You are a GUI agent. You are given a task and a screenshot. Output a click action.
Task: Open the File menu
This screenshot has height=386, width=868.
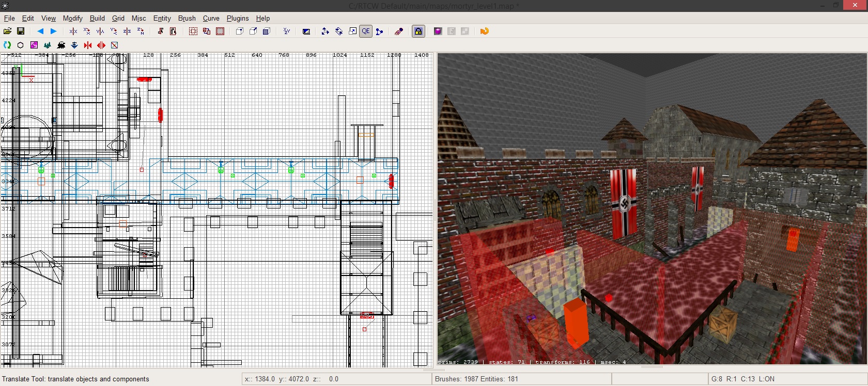pos(9,18)
